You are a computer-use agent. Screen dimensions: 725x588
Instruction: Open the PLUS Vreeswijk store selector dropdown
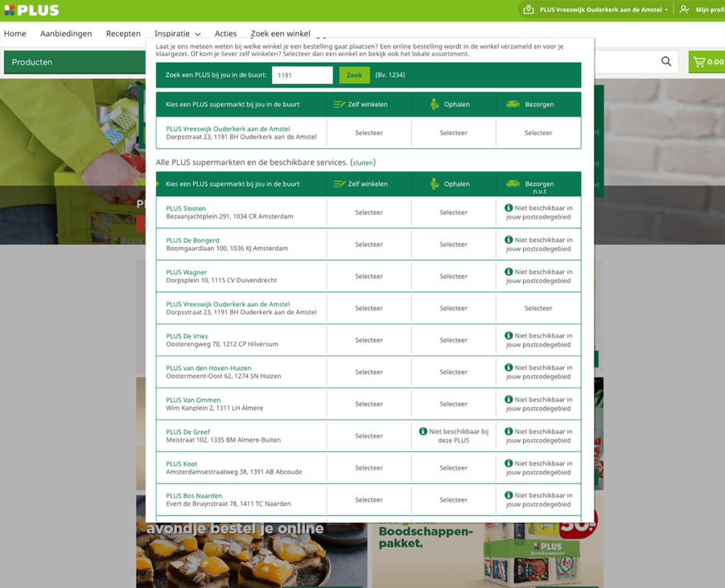[x=603, y=10]
